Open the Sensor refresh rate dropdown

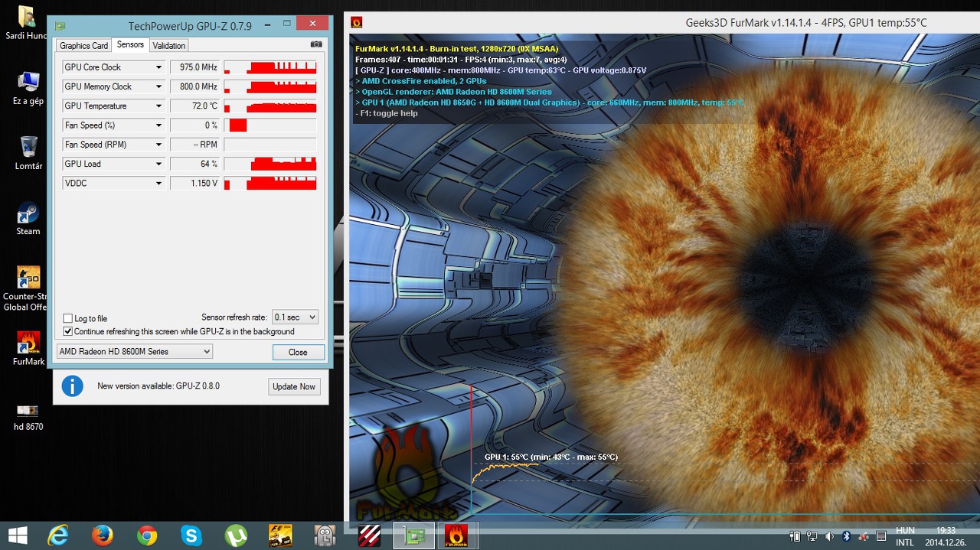(x=295, y=317)
